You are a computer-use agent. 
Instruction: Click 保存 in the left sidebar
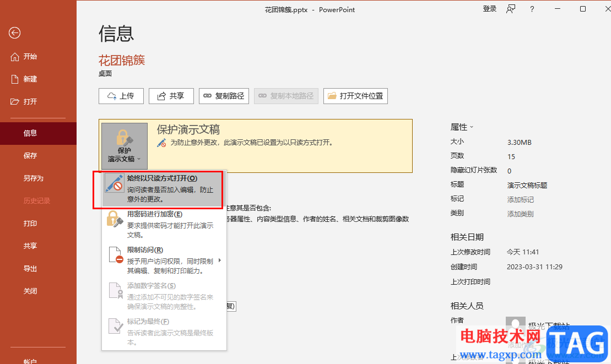(x=38, y=156)
